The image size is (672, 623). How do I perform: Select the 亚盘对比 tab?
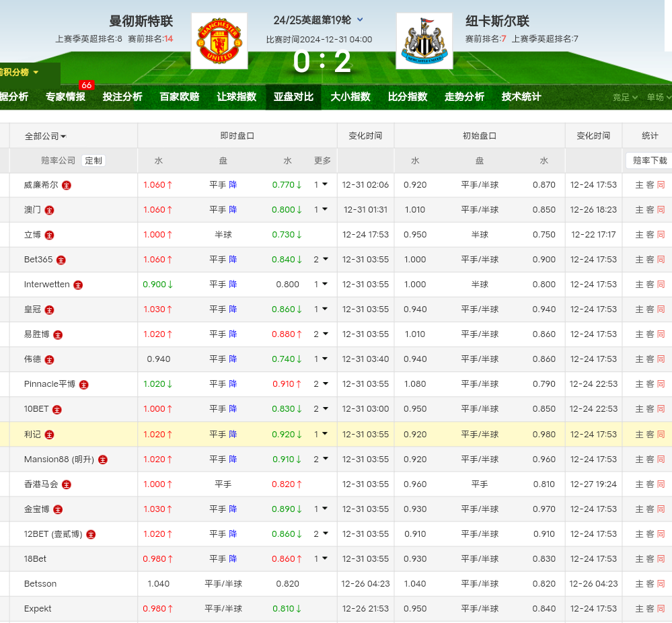[293, 97]
